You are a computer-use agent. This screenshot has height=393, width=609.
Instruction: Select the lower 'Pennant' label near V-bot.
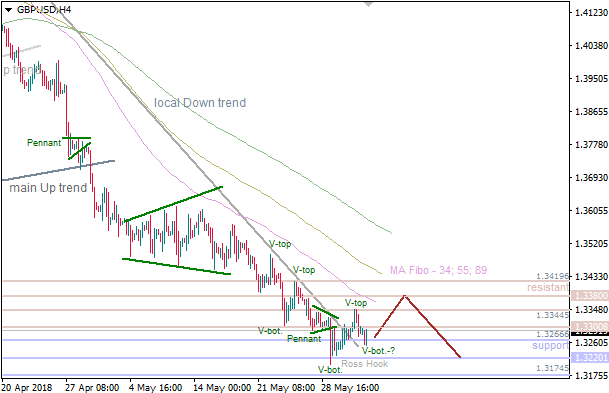(304, 339)
